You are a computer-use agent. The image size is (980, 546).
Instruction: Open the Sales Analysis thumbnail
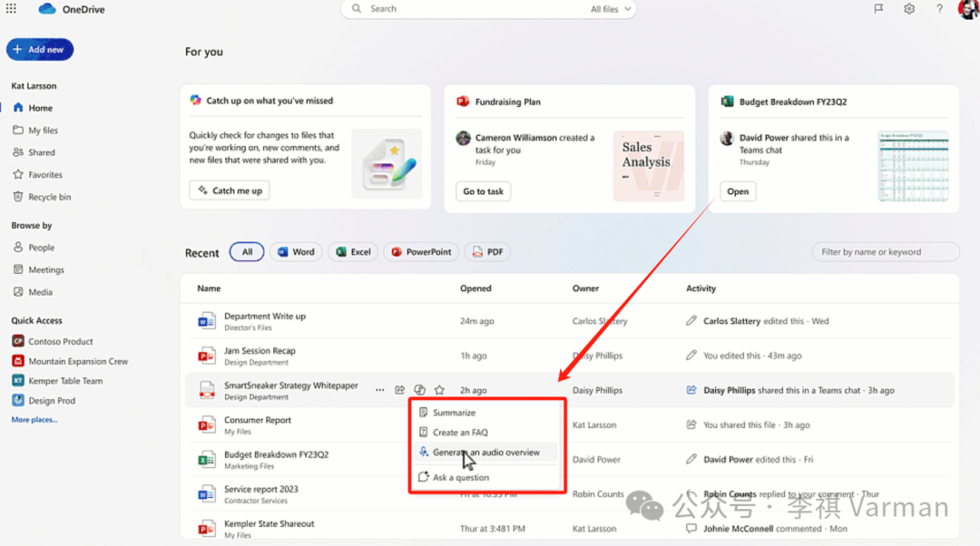click(x=649, y=166)
